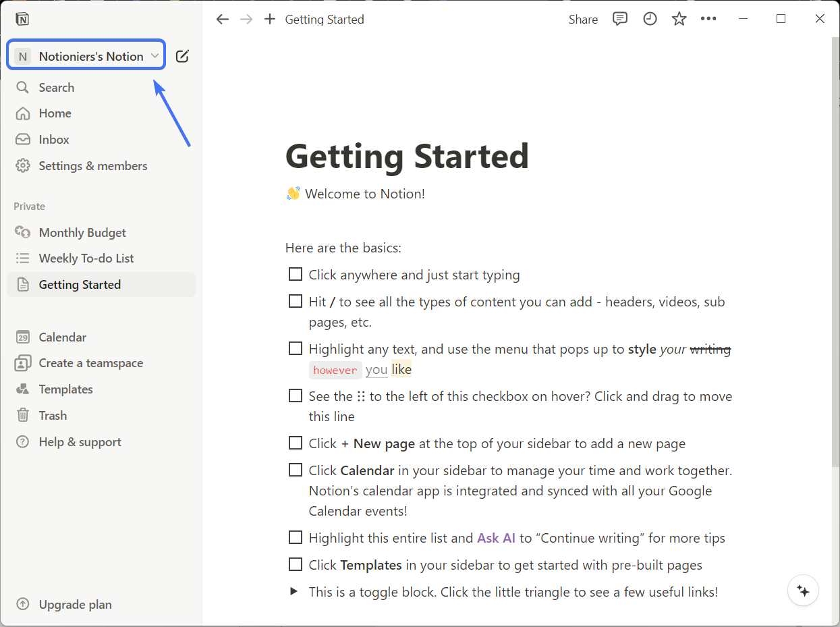Check the 'Click Templates in your sidebar' box
The width and height of the screenshot is (840, 627).
tap(295, 564)
